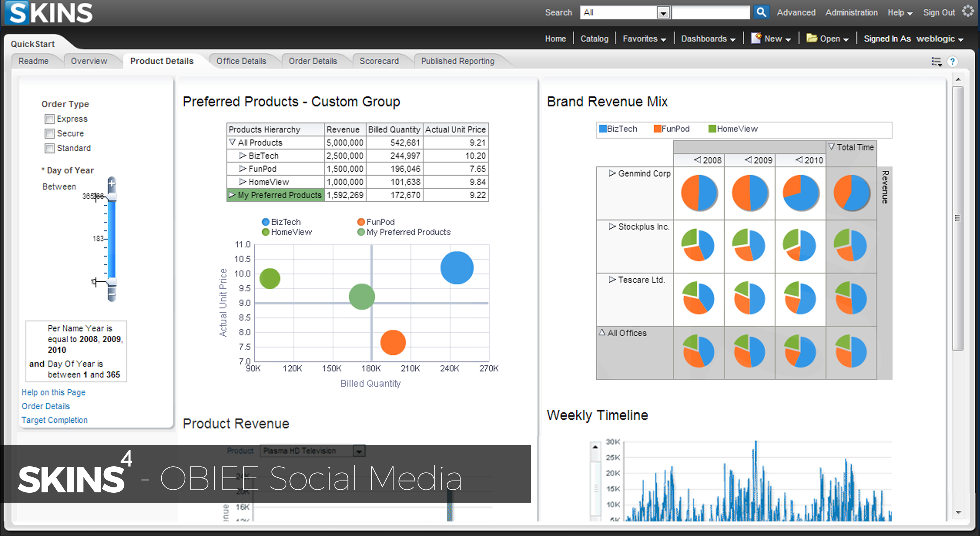Expand the FunPod row in products table
Image resolution: width=980 pixels, height=536 pixels.
[x=242, y=168]
